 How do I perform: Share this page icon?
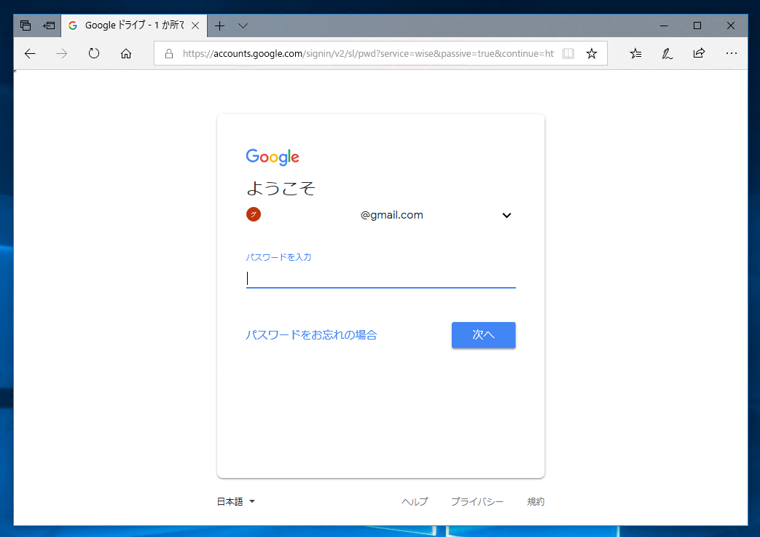click(x=699, y=53)
